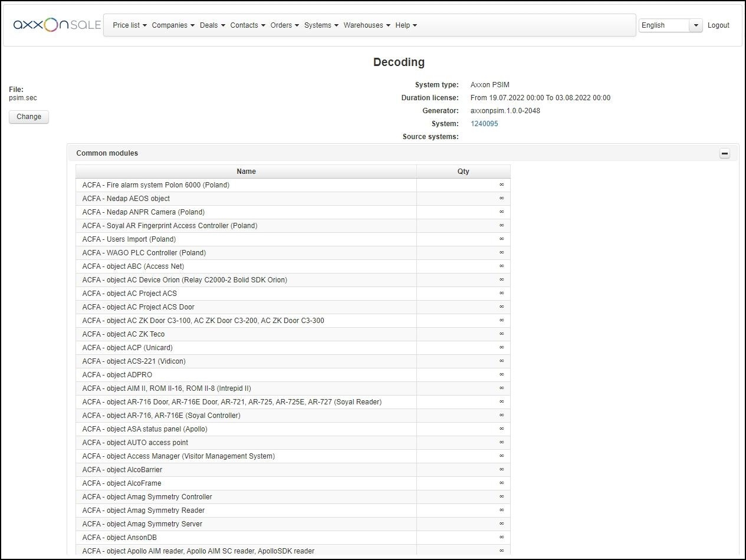This screenshot has height=560, width=746.
Task: Select AR-716, AR-716E (Soyal Controller) row
Action: point(293,416)
